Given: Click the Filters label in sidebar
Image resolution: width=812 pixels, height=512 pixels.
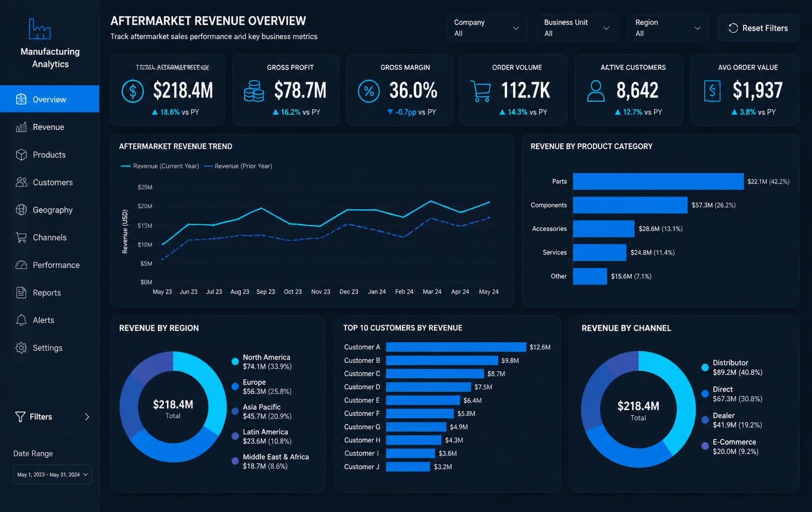Looking at the screenshot, I should pos(41,417).
